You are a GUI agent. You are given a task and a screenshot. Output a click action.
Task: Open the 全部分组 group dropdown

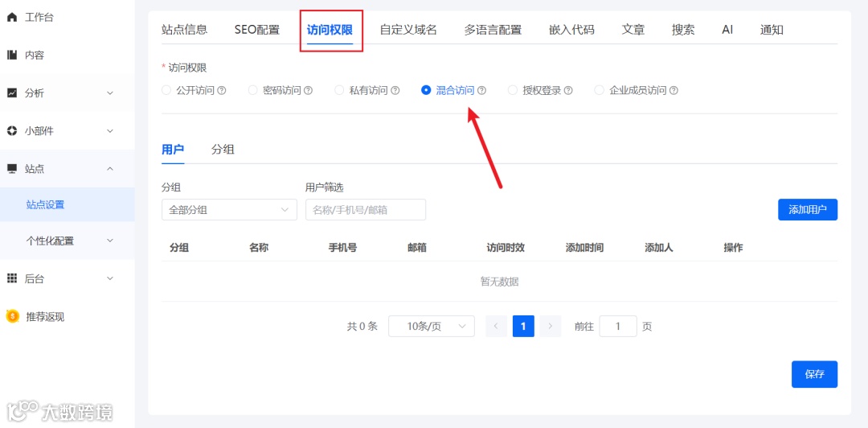(229, 210)
